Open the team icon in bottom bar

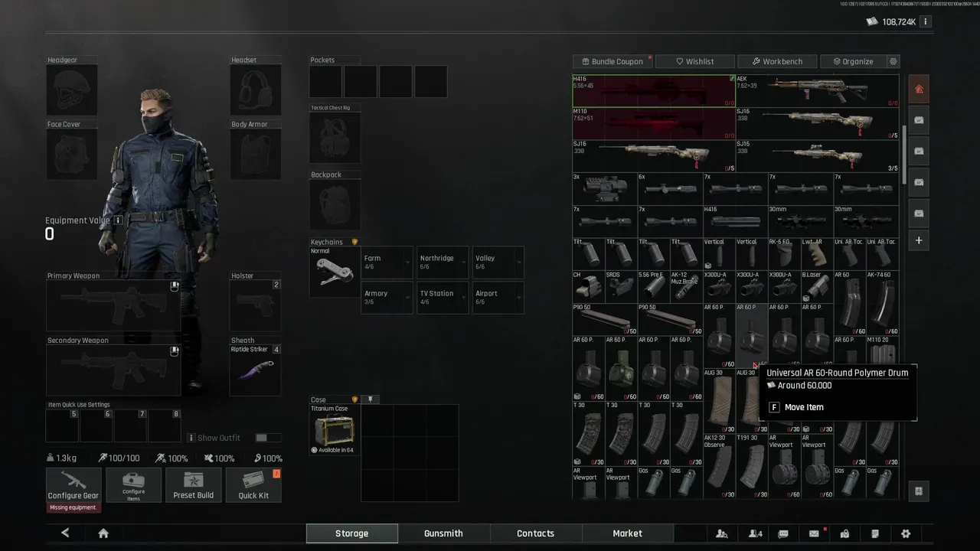click(x=721, y=533)
